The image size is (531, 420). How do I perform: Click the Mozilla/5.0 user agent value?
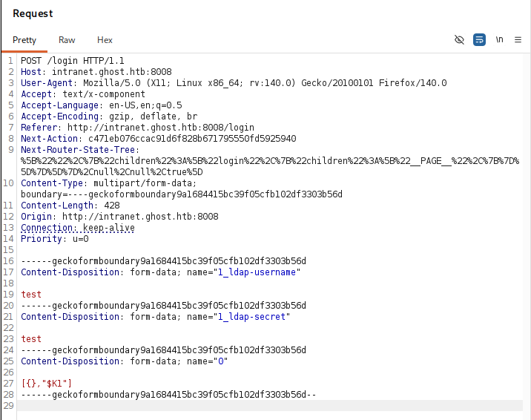click(265, 83)
